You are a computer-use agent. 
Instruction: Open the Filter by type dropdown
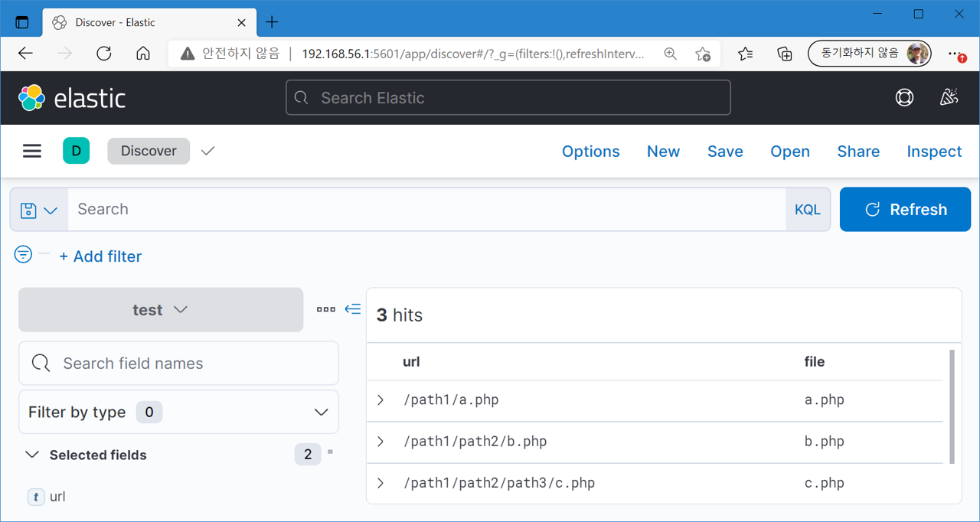178,412
